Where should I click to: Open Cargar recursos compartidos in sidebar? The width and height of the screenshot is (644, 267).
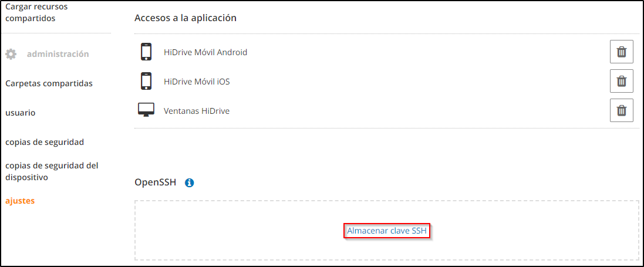click(x=36, y=12)
